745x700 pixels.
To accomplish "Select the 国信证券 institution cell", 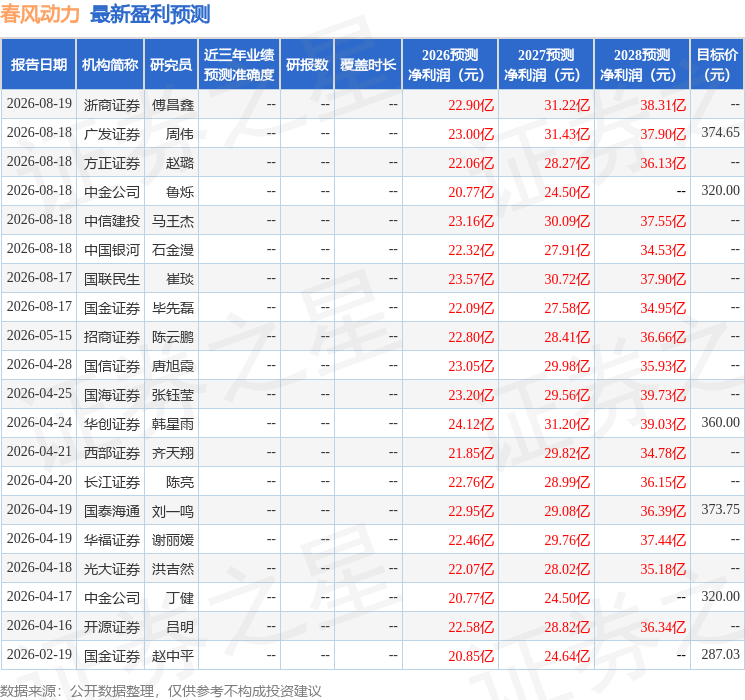I will (112, 366).
